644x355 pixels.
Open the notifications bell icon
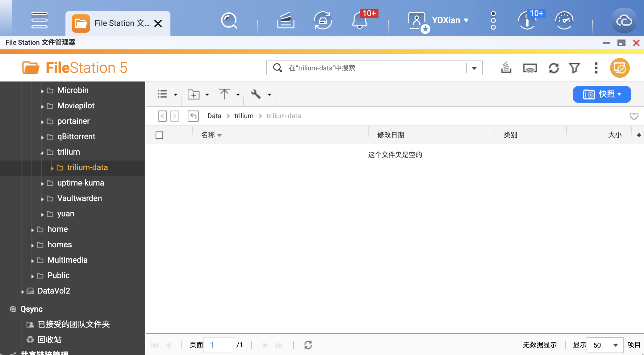(x=360, y=20)
